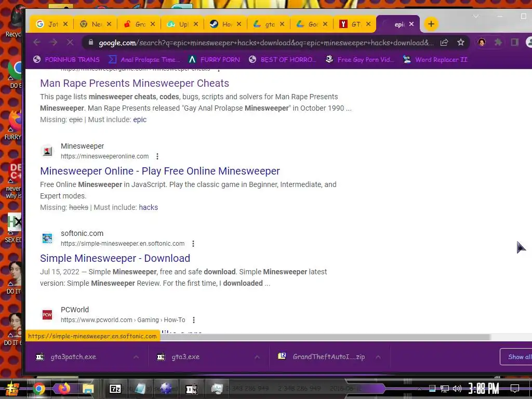The width and height of the screenshot is (532, 399).
Task: View site info via lock icon
Action: tap(90, 42)
